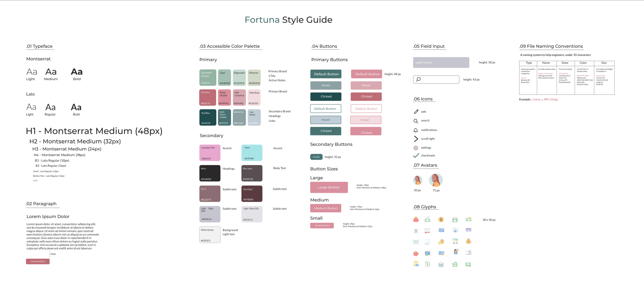This screenshot has width=644, height=282.
Task: Click the search input field with magnifier
Action: [436, 79]
